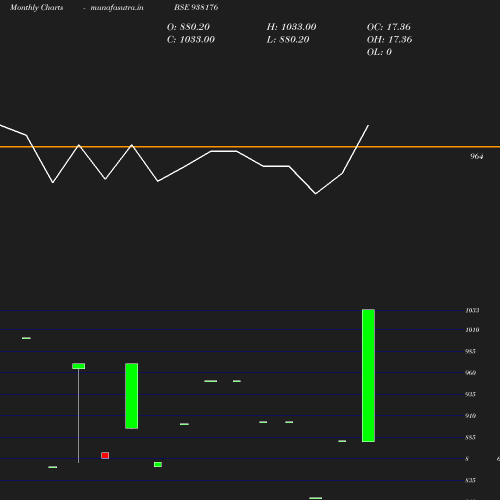
Task: Click the price axis label 1010
Action: [x=472, y=330]
